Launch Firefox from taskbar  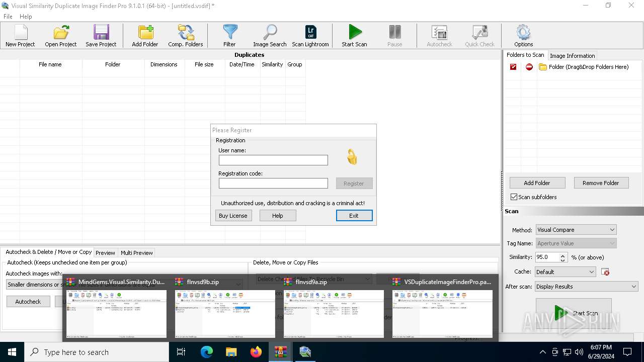click(256, 352)
